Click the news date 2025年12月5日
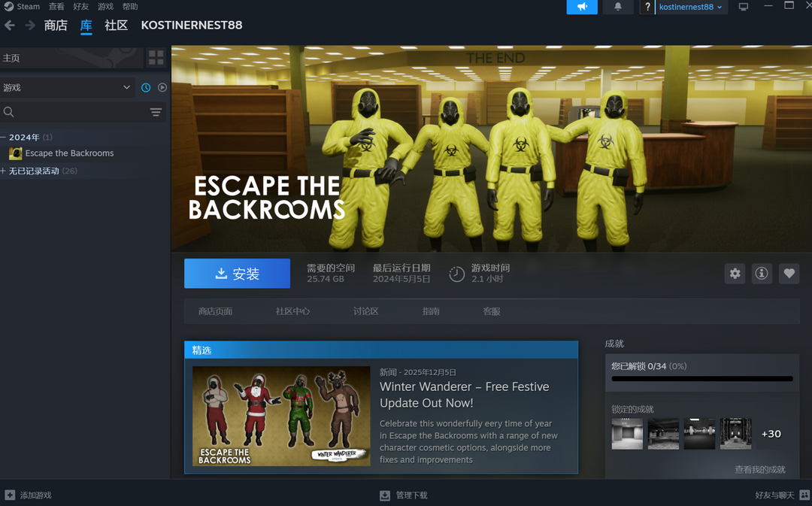 click(x=430, y=372)
